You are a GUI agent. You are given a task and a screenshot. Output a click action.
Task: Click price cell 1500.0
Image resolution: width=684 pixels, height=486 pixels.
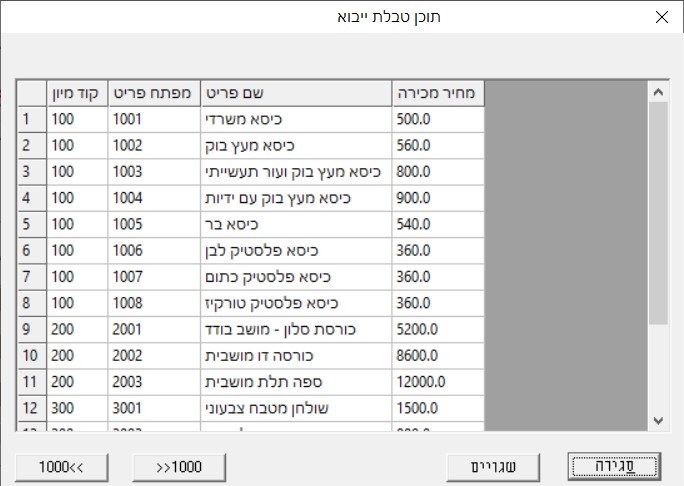(438, 408)
